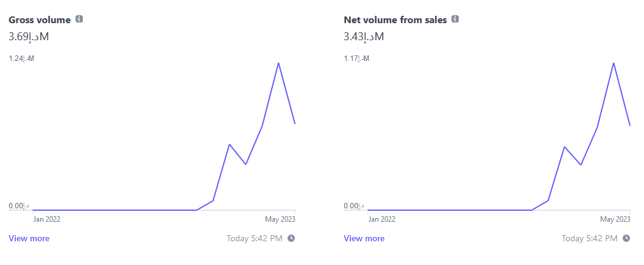
Task: Click the peak point of the Gross volume line
Action: [x=278, y=63]
